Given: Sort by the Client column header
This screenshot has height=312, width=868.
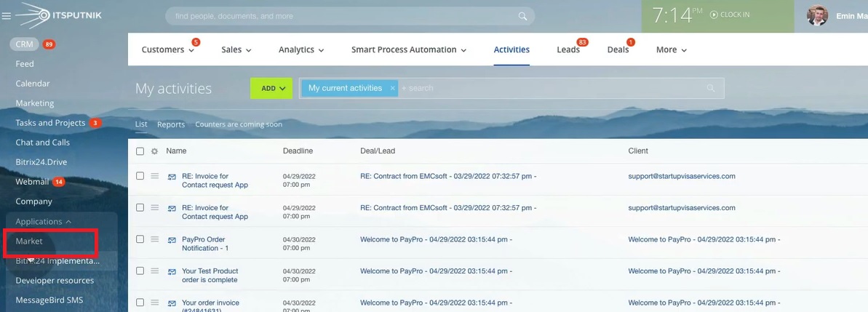Looking at the screenshot, I should coord(637,151).
